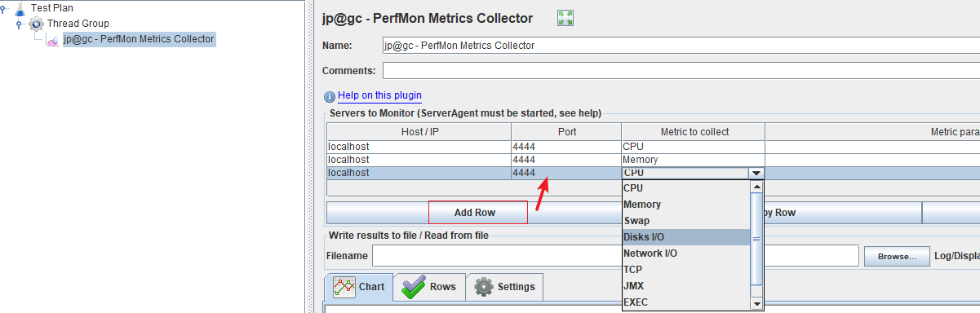Switch to the Rows tab

pyautogui.click(x=429, y=287)
